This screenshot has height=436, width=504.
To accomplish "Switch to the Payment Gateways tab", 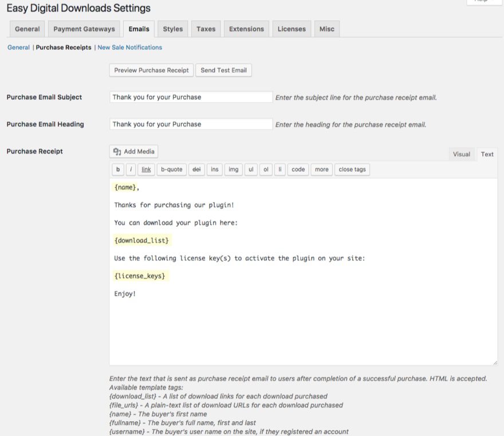I will [84, 29].
